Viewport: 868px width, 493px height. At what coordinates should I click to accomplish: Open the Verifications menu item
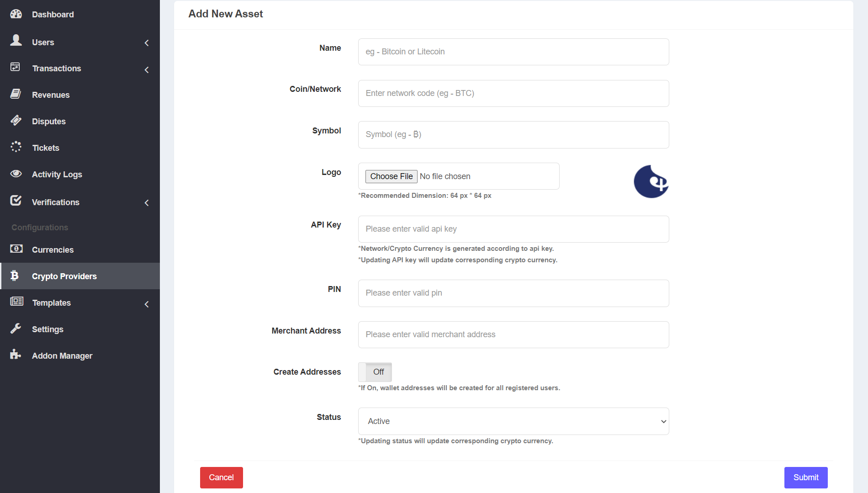(x=55, y=202)
